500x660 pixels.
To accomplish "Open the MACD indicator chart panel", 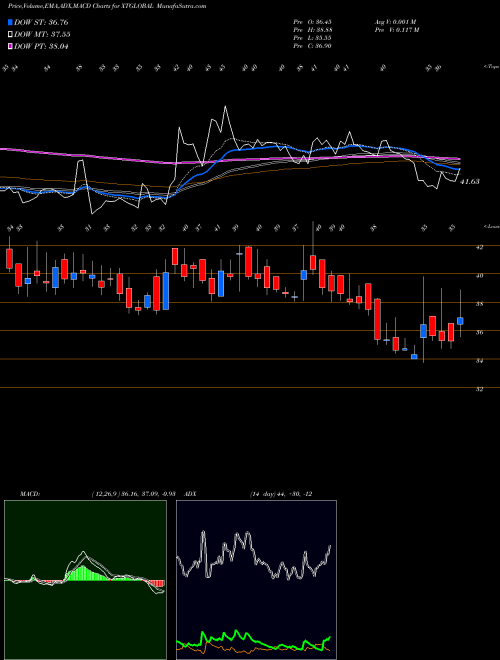I will (85, 580).
